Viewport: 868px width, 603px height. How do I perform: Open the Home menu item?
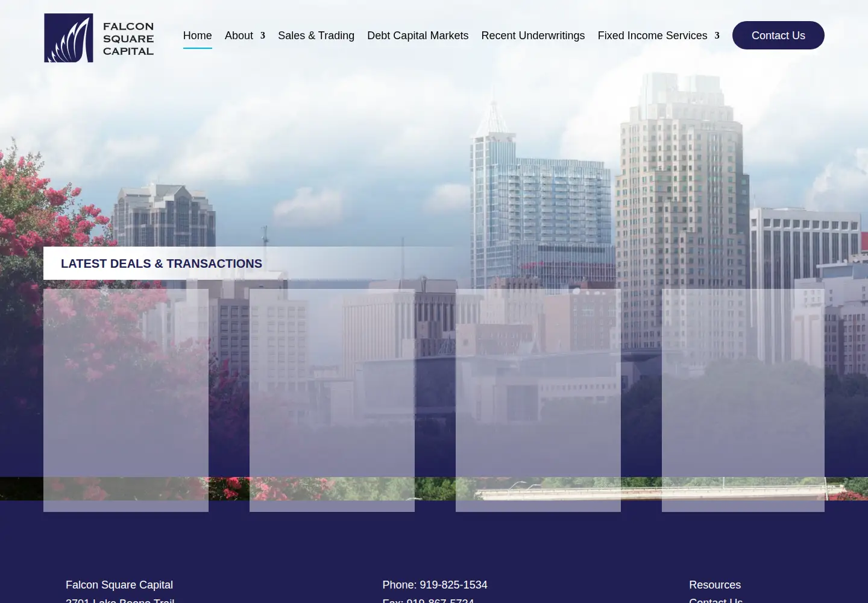[197, 36]
